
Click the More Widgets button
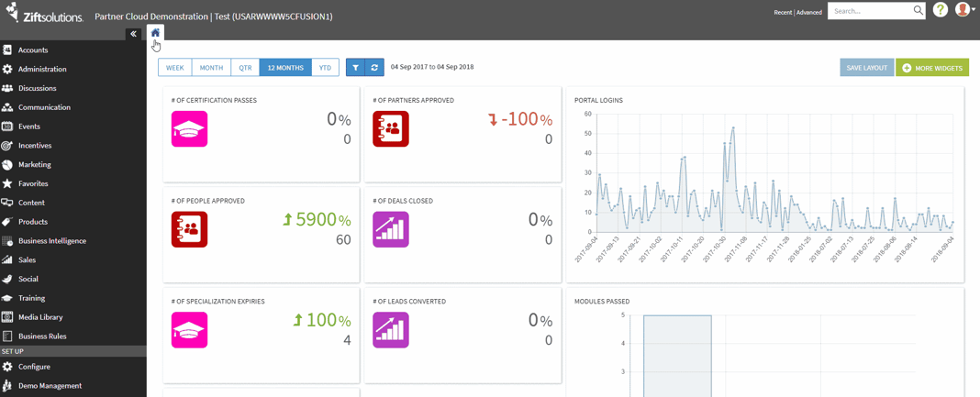932,68
